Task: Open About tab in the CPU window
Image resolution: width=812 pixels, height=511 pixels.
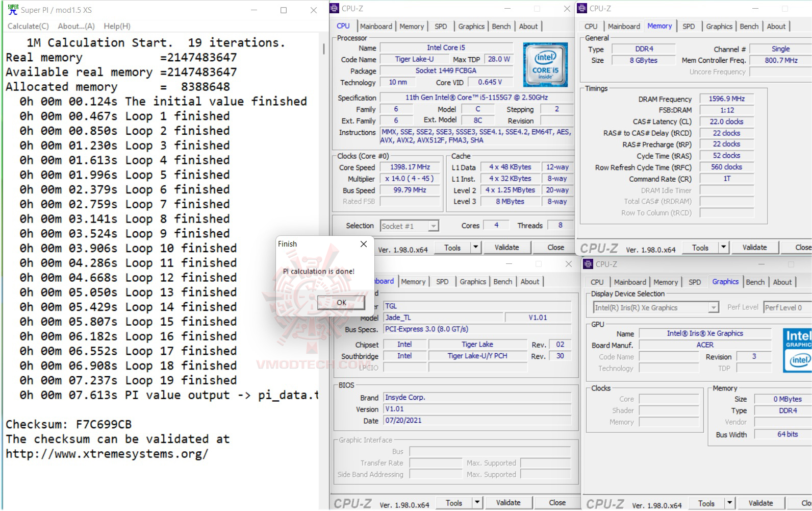Action: (x=528, y=27)
